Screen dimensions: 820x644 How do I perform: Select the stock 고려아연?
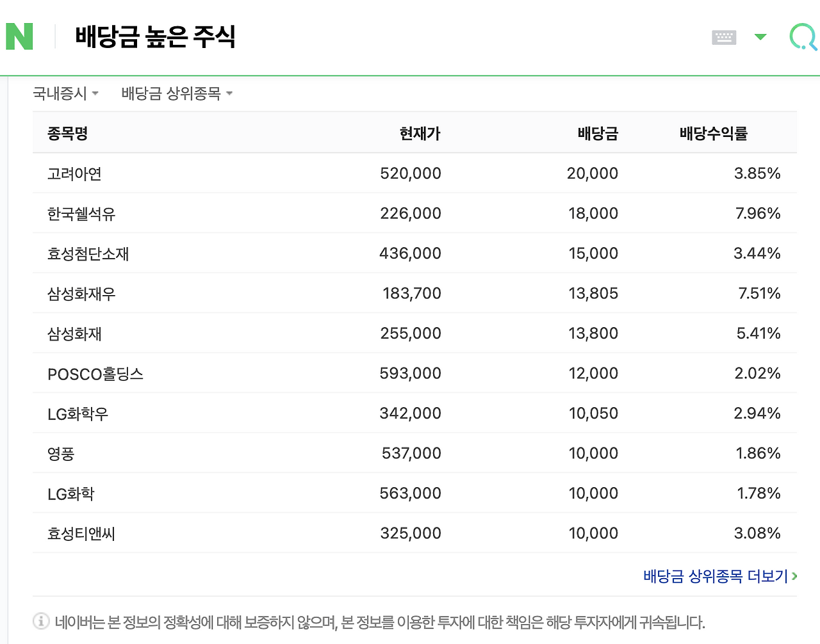[x=74, y=173]
